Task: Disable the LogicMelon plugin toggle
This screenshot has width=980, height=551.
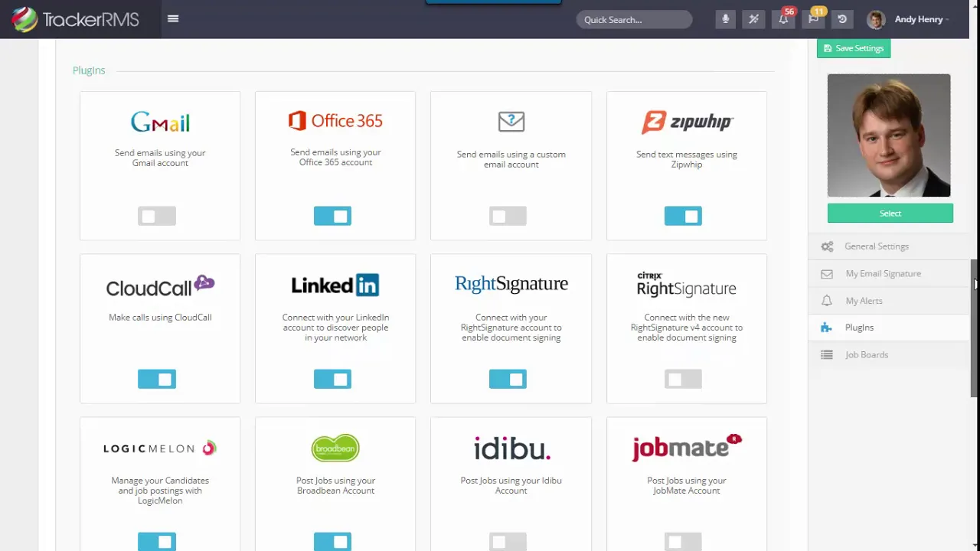Action: (157, 541)
